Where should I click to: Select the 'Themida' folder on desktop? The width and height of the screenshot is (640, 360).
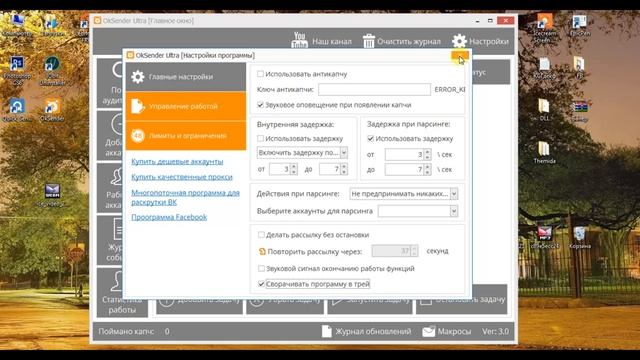tap(544, 152)
